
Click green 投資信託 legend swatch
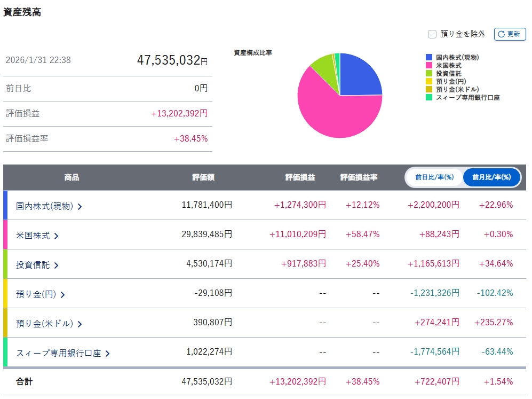429,73
